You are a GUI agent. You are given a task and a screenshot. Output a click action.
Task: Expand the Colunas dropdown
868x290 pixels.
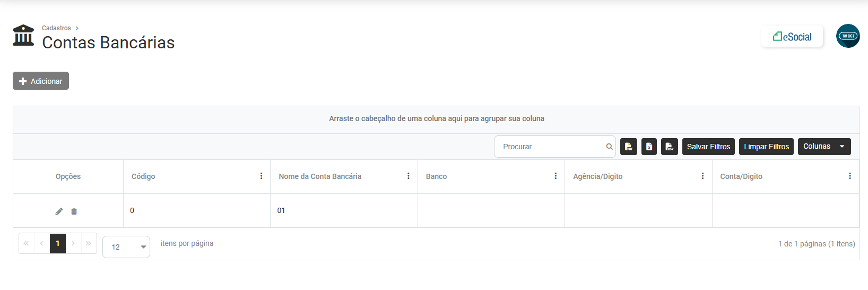(824, 147)
